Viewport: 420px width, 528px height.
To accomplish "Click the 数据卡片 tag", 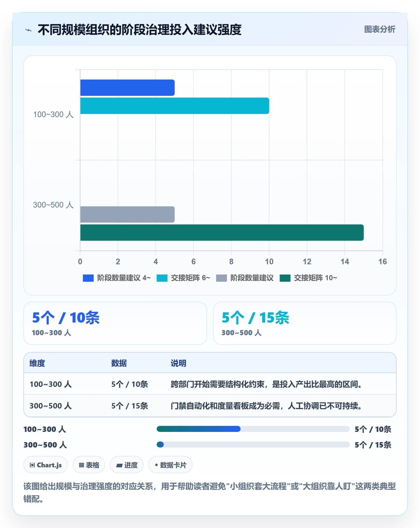I will click(170, 465).
